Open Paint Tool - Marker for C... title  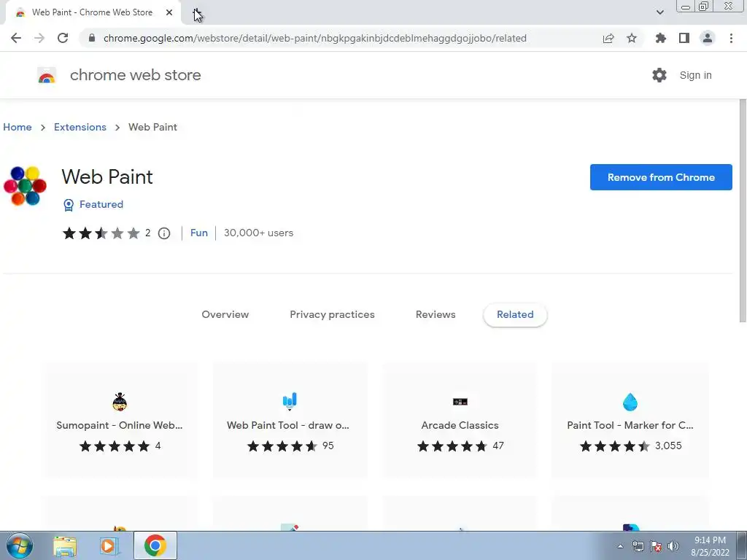coord(630,425)
